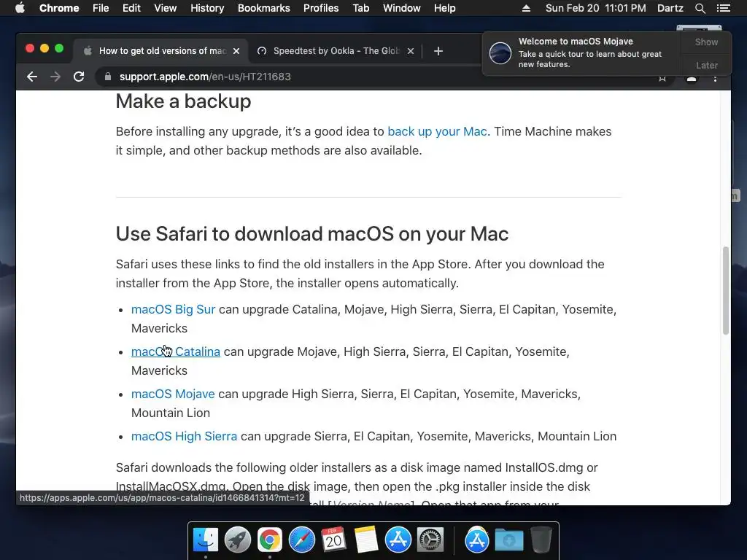Go forward with the forward arrow
747x560 pixels.
point(55,77)
